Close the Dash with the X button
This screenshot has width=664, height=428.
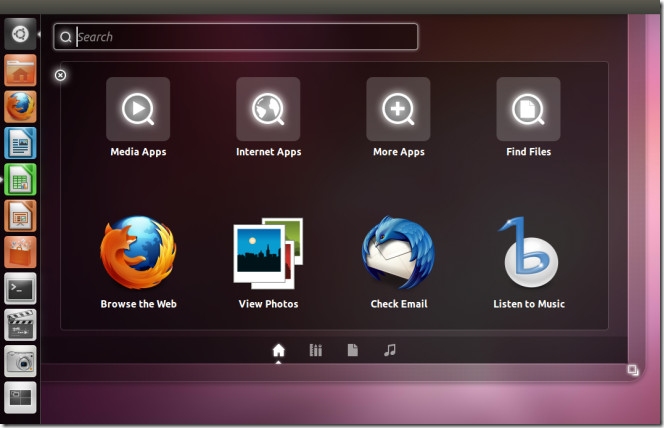point(61,75)
